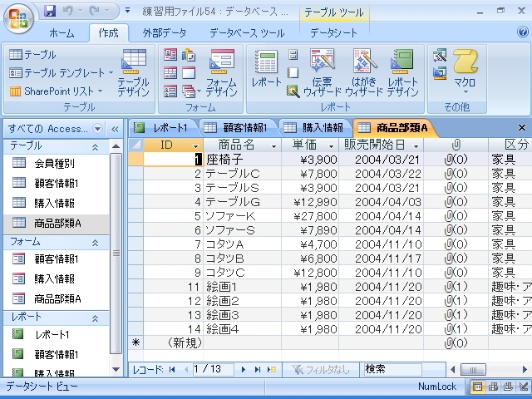Click the 検索 search box

[x=392, y=369]
